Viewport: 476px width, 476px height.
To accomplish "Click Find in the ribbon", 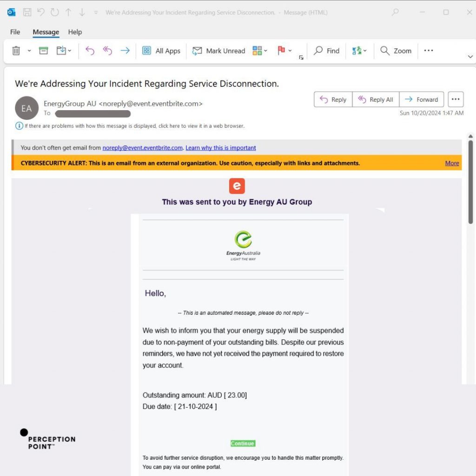I will pyautogui.click(x=326, y=51).
